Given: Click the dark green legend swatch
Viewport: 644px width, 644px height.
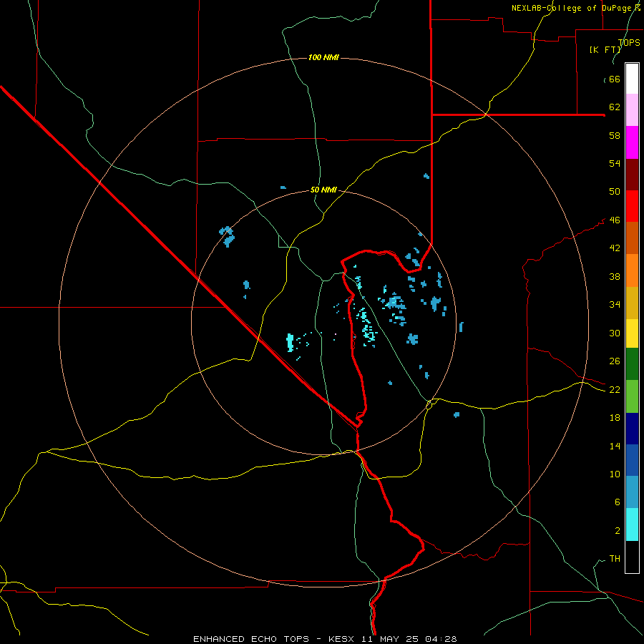Looking at the screenshot, I should tap(632, 364).
